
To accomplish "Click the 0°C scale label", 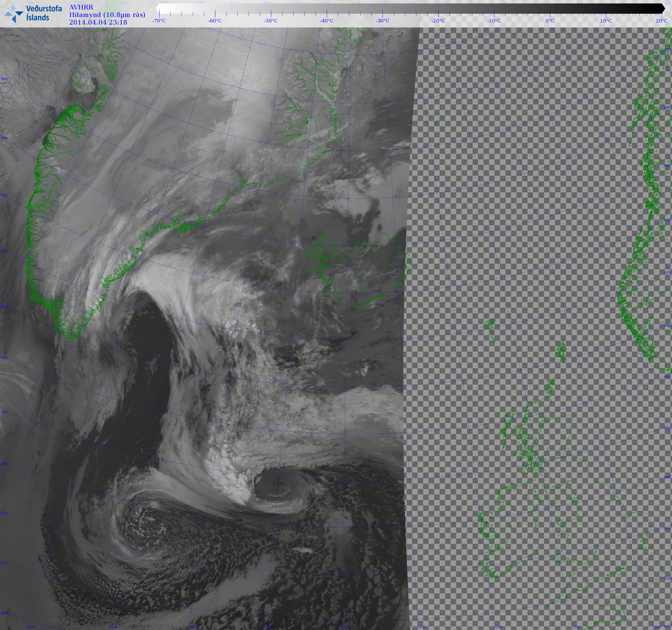I will 550,21.
